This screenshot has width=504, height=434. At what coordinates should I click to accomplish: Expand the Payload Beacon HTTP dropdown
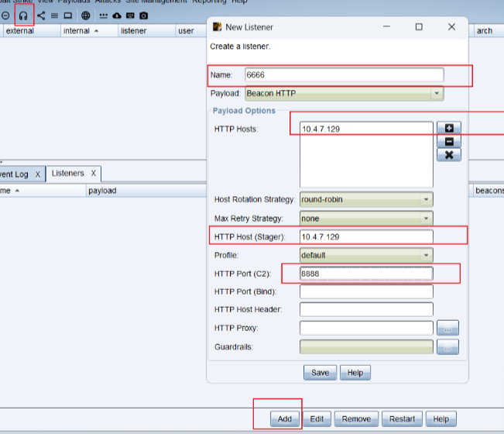coord(437,93)
